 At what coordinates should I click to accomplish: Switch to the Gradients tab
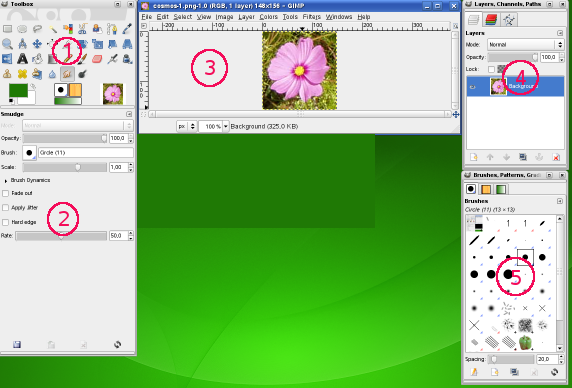point(501,189)
